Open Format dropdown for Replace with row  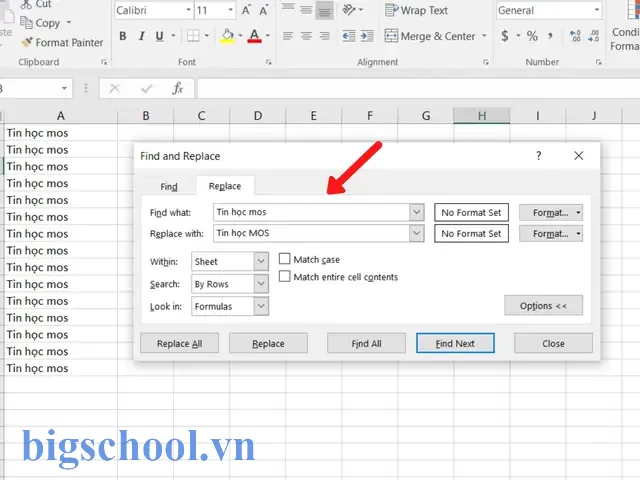point(551,234)
